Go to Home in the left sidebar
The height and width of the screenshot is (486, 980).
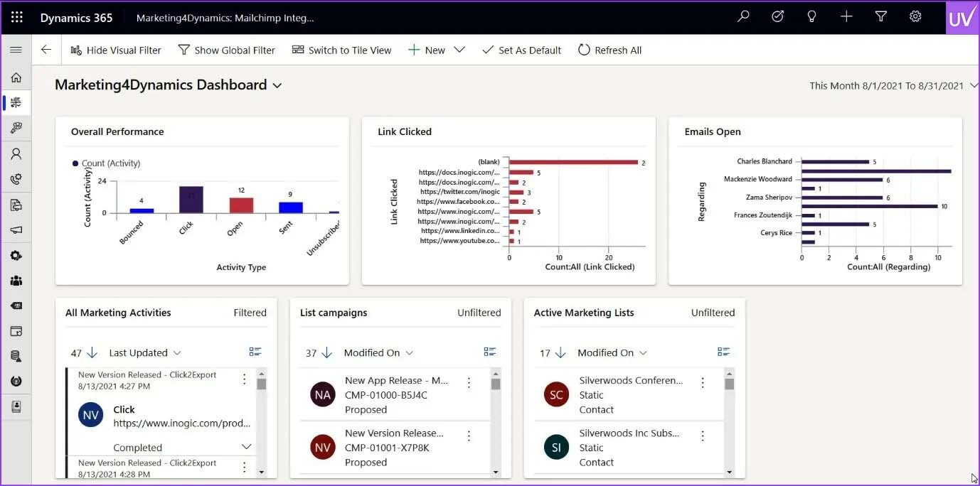pyautogui.click(x=16, y=77)
